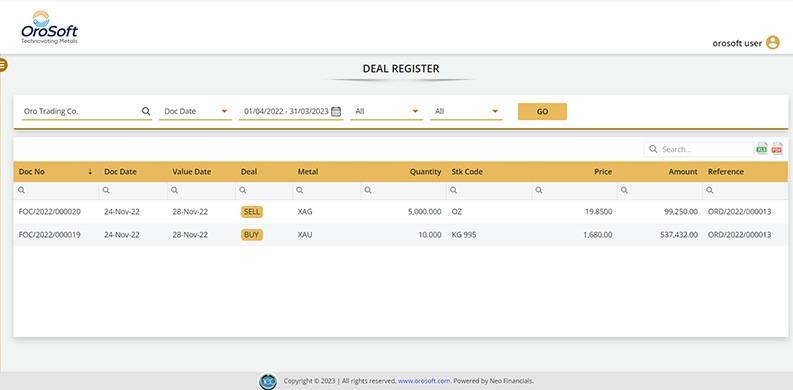This screenshot has width=793, height=390.
Task: Click the round footer logo icon
Action: (x=268, y=381)
